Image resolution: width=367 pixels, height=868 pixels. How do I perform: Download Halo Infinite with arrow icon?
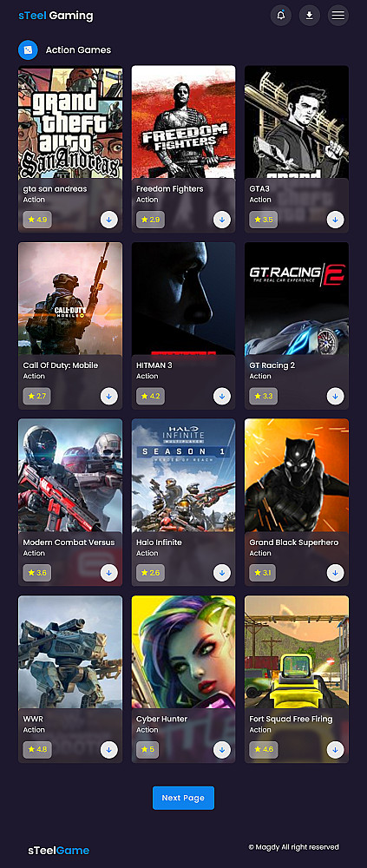(222, 573)
